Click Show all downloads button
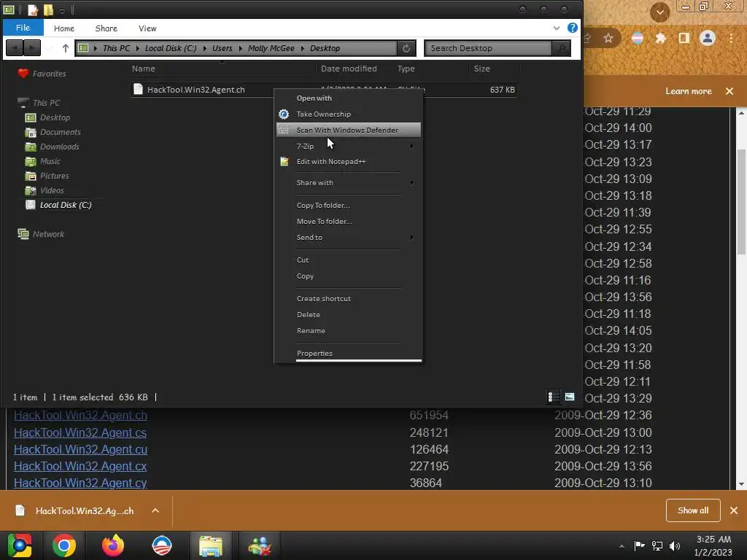The width and height of the screenshot is (747, 560). pos(693,510)
